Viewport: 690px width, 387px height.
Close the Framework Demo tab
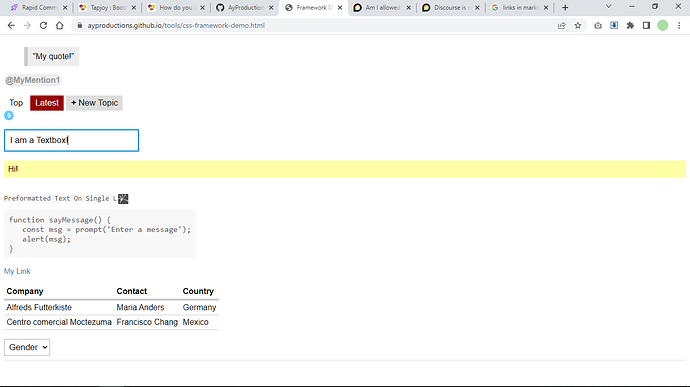pos(340,7)
